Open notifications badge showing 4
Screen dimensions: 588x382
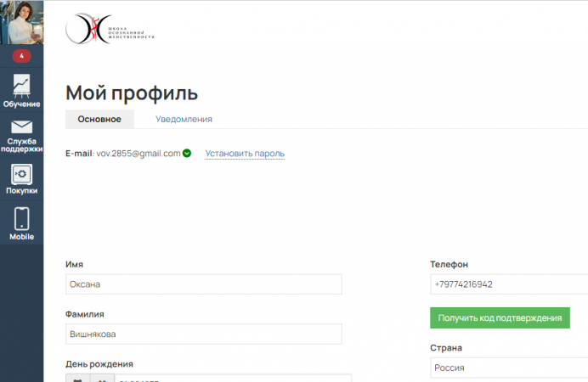click(x=22, y=56)
